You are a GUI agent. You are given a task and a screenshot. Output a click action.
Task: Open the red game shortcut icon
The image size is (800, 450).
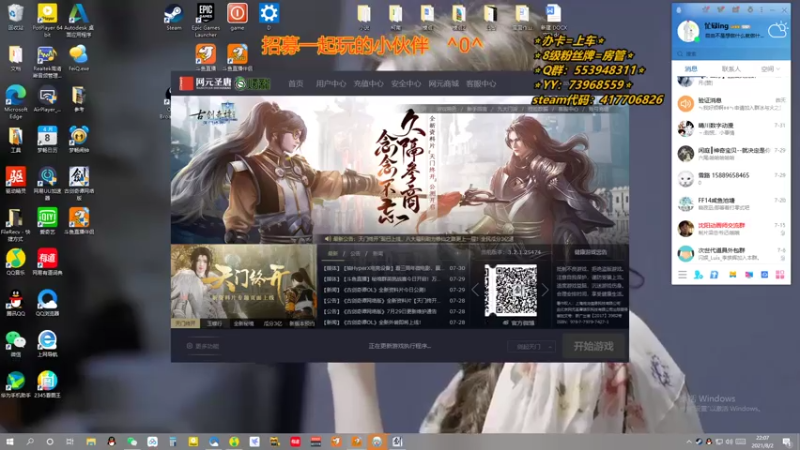click(237, 17)
